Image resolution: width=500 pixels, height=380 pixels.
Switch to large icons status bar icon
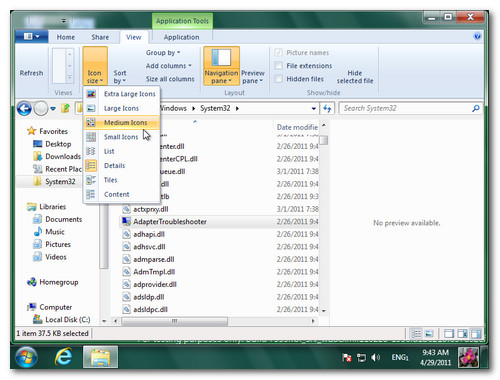pos(429,333)
